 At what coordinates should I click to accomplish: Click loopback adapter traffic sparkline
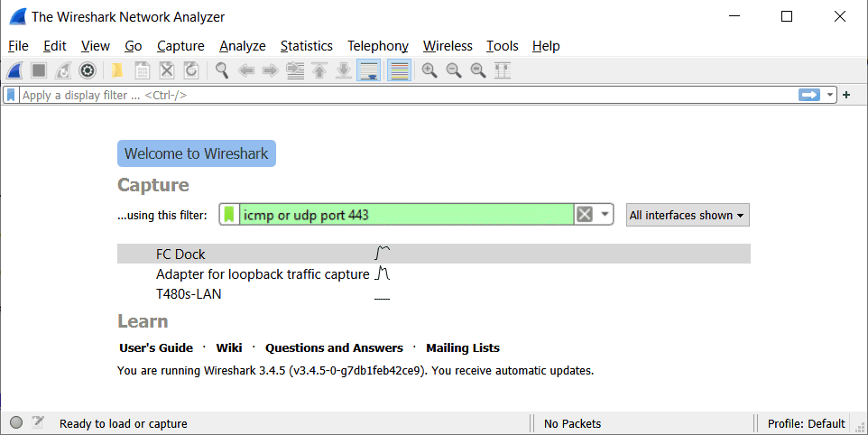(382, 273)
